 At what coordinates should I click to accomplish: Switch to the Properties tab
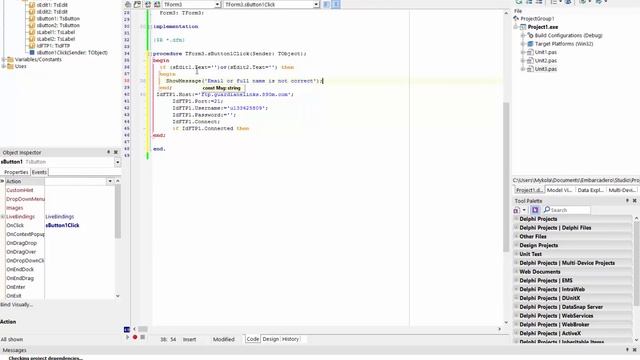point(16,172)
